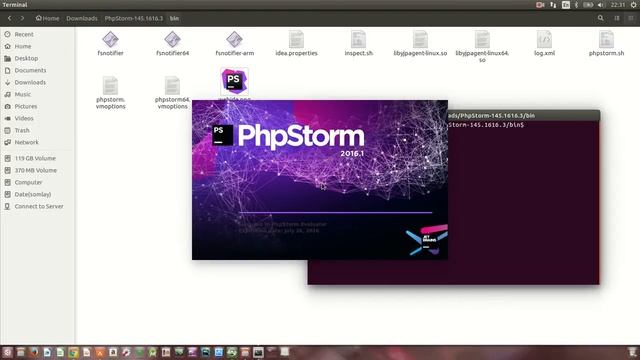Open the Ubuntu dash from the dock
This screenshot has width=640, height=360.
click(7, 352)
